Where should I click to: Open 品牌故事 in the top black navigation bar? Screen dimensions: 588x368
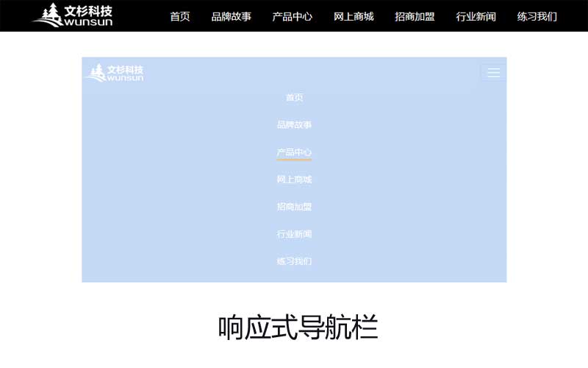tap(232, 16)
